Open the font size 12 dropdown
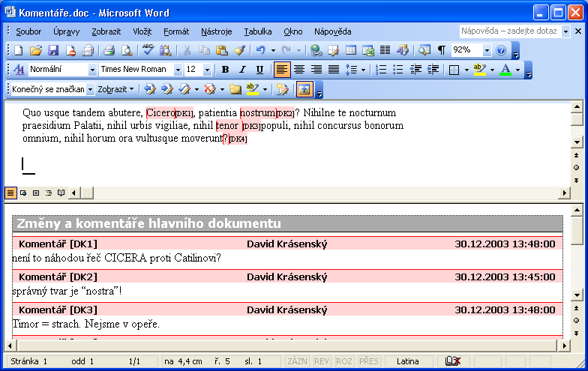This screenshot has width=588, height=371. (x=207, y=70)
